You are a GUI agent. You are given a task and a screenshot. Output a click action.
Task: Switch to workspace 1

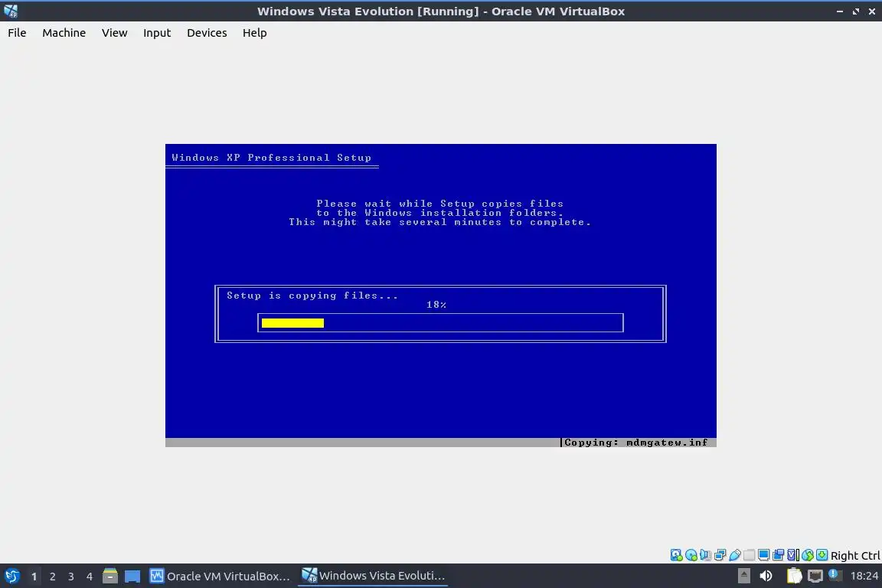pos(34,577)
